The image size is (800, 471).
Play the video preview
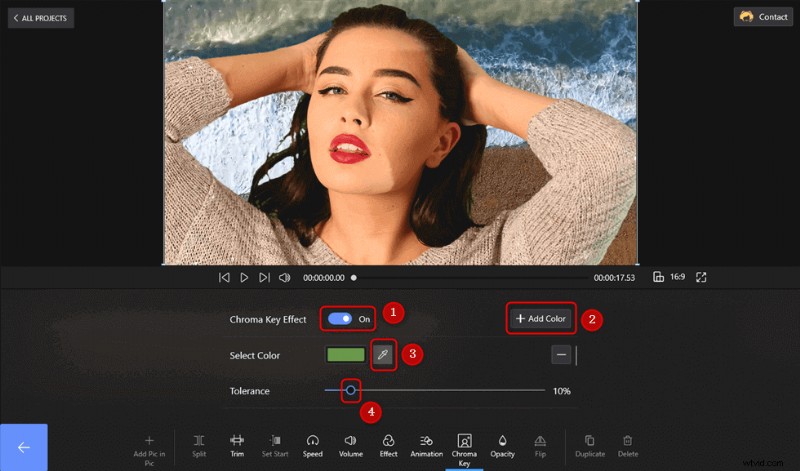click(244, 278)
